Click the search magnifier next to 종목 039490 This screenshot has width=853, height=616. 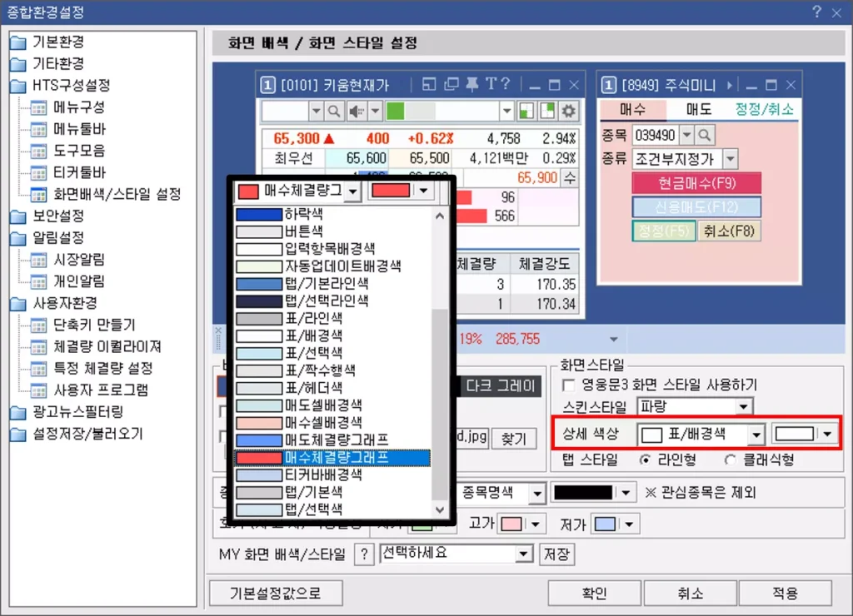(705, 135)
